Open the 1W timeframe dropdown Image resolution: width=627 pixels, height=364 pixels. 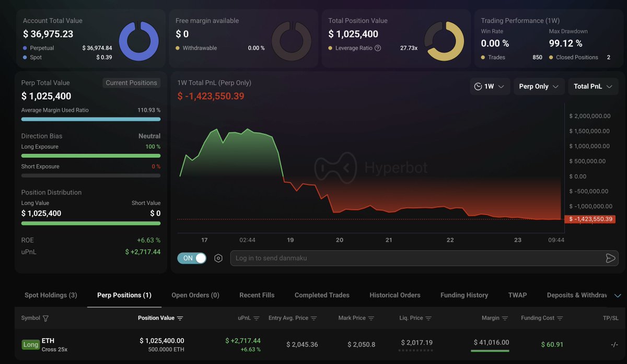[x=490, y=86]
